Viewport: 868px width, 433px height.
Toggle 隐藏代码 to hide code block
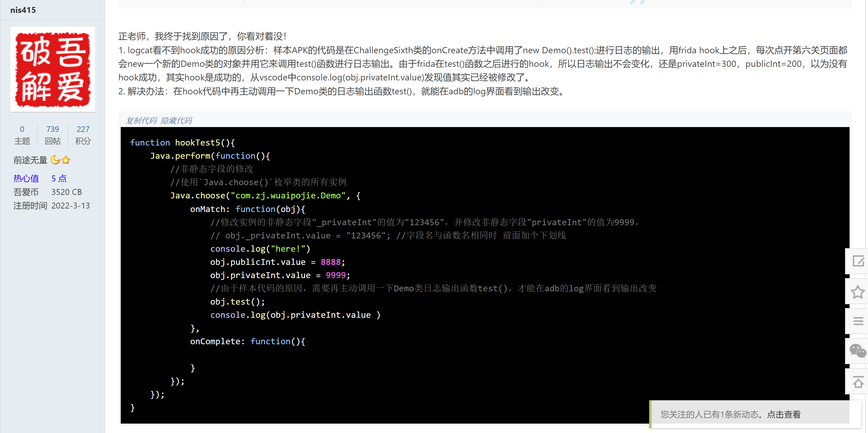coord(176,120)
